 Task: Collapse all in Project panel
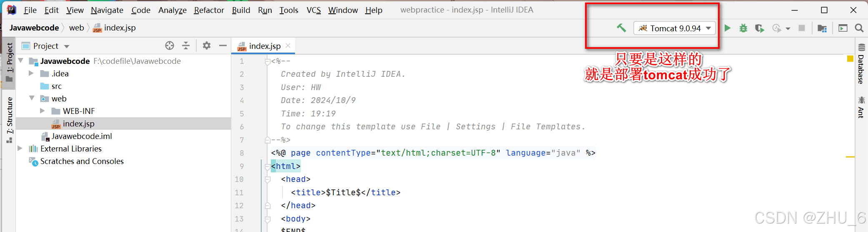tap(186, 46)
